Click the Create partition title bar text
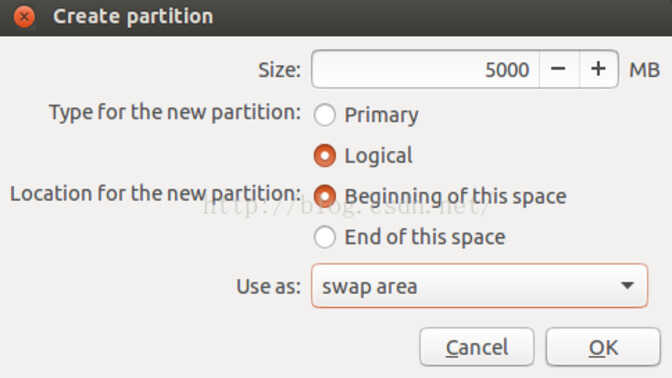Image resolution: width=672 pixels, height=378 pixels. point(133,17)
